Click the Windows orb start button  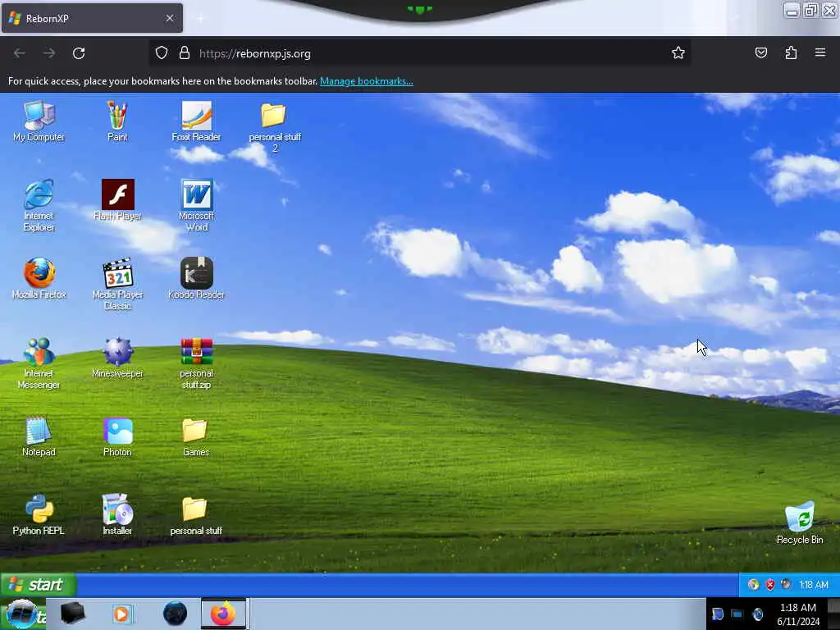tap(21, 614)
